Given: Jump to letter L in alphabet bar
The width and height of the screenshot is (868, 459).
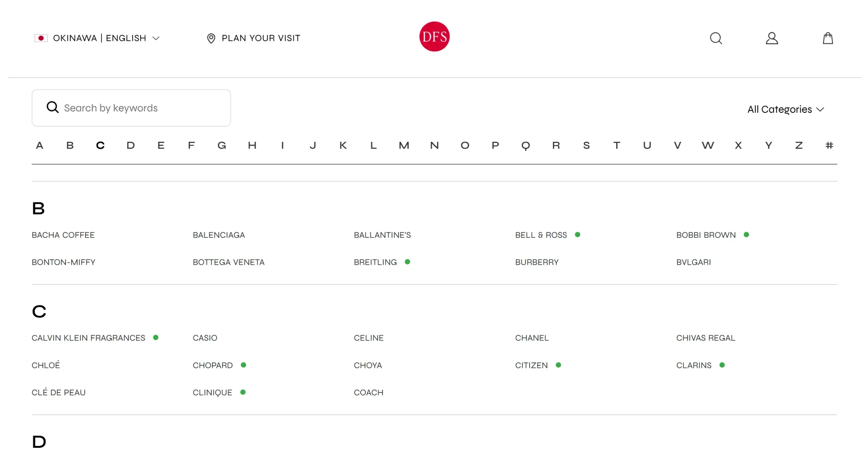Looking at the screenshot, I should click(x=374, y=145).
